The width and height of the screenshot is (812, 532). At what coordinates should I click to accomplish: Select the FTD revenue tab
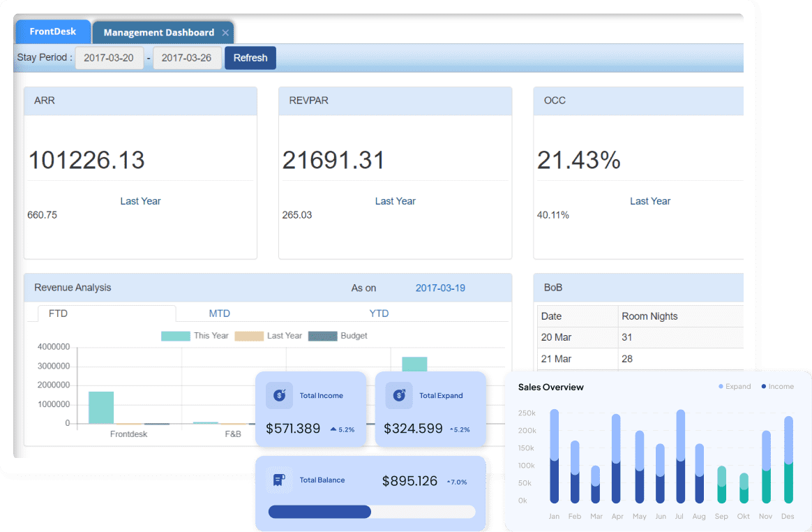tap(107, 313)
